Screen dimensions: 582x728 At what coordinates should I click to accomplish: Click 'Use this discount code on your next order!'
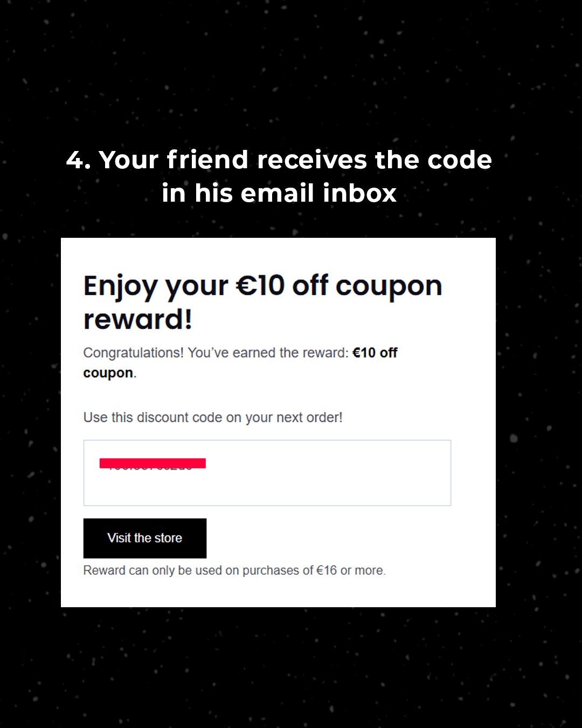pyautogui.click(x=213, y=417)
